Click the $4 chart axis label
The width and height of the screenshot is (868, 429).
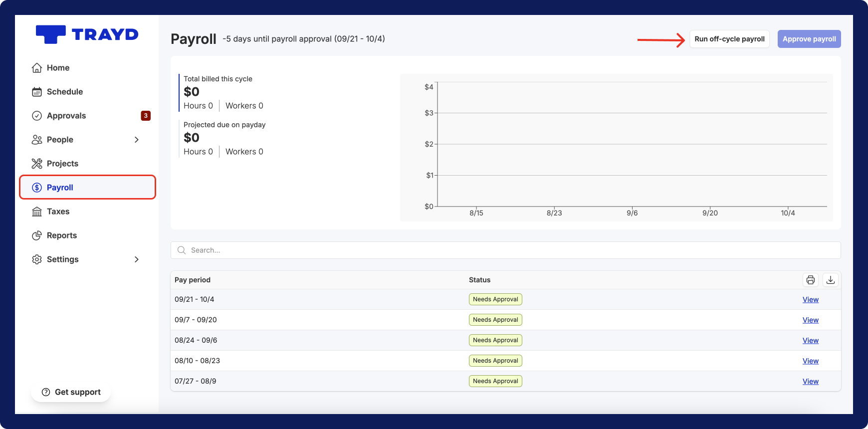429,87
